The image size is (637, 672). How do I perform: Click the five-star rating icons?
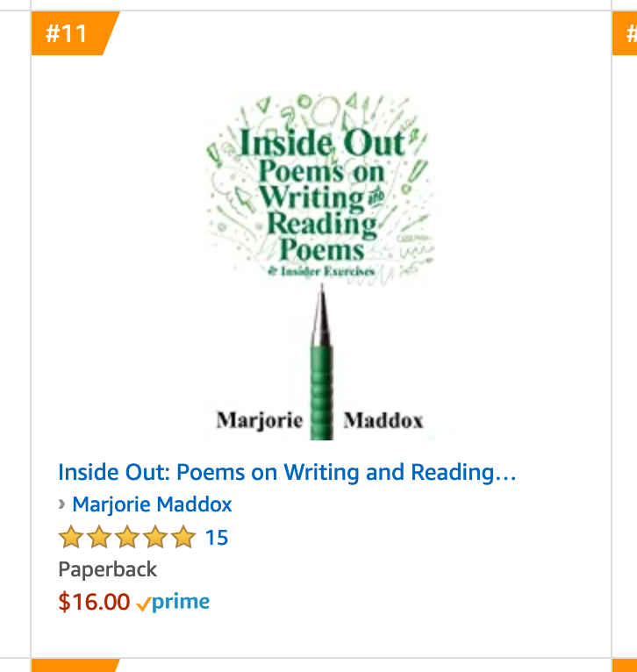pyautogui.click(x=127, y=537)
